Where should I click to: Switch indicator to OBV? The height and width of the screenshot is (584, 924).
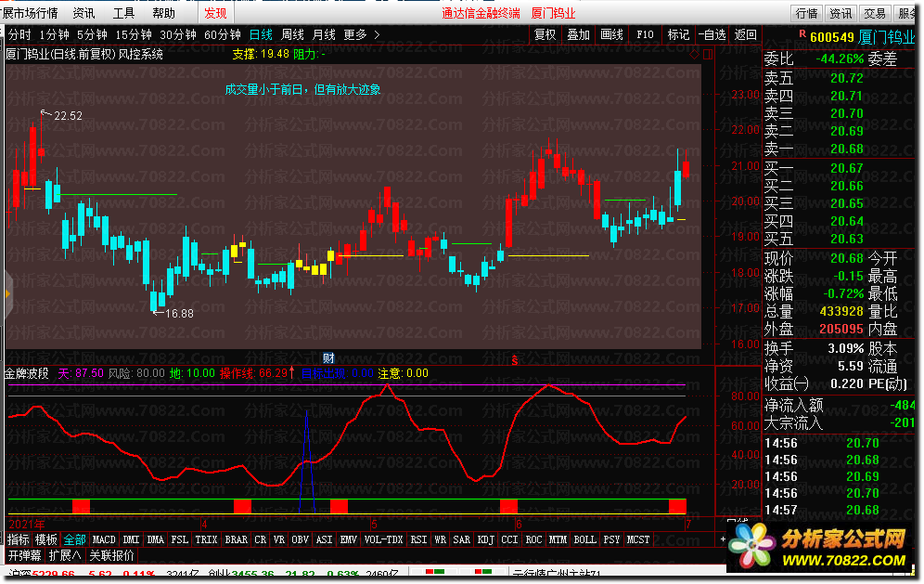(300, 539)
